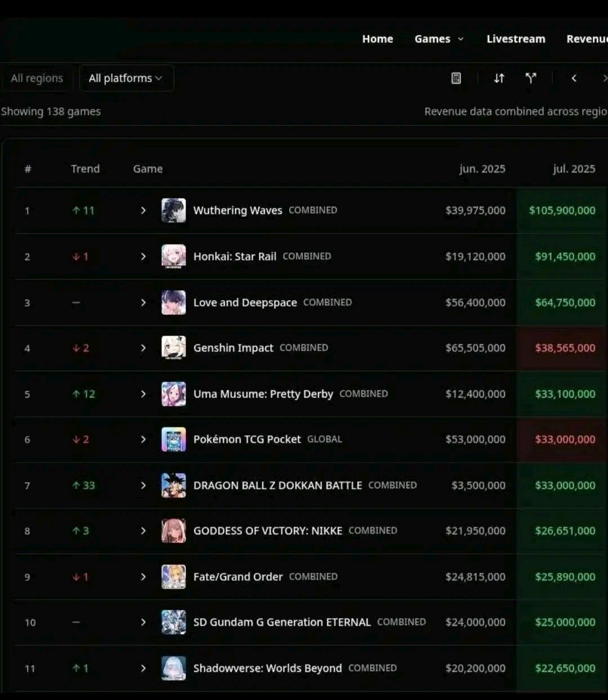Click the up 12 trend indicator
The image size is (608, 700).
pyautogui.click(x=83, y=394)
